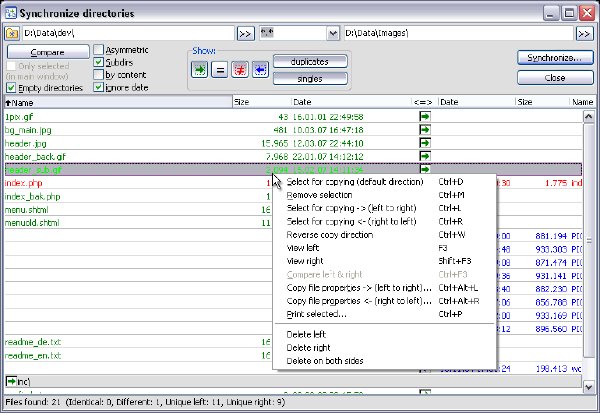Viewport: 600px width, 413px height.
Task: Click the copy arrow icon for header.jpg
Action: 425,143
